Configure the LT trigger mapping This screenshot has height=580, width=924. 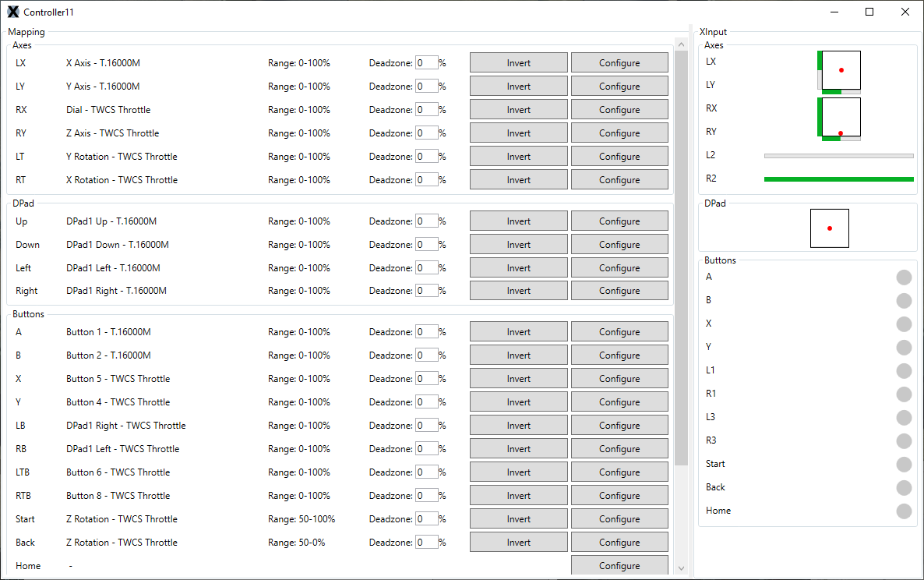click(x=619, y=156)
